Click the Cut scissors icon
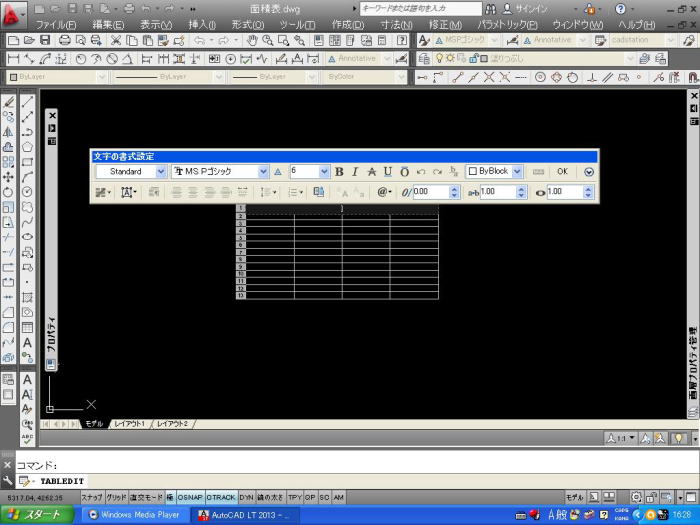The width and height of the screenshot is (700, 525). pyautogui.click(x=116, y=41)
